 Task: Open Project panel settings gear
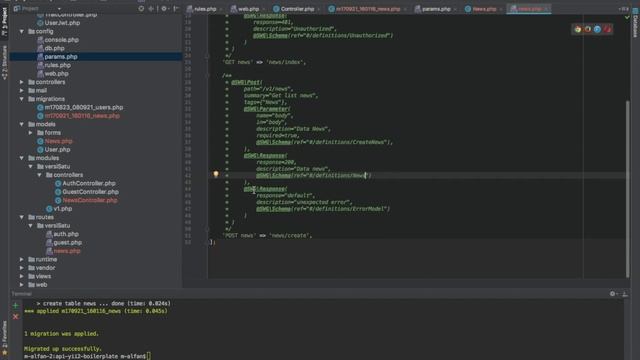tap(164, 9)
